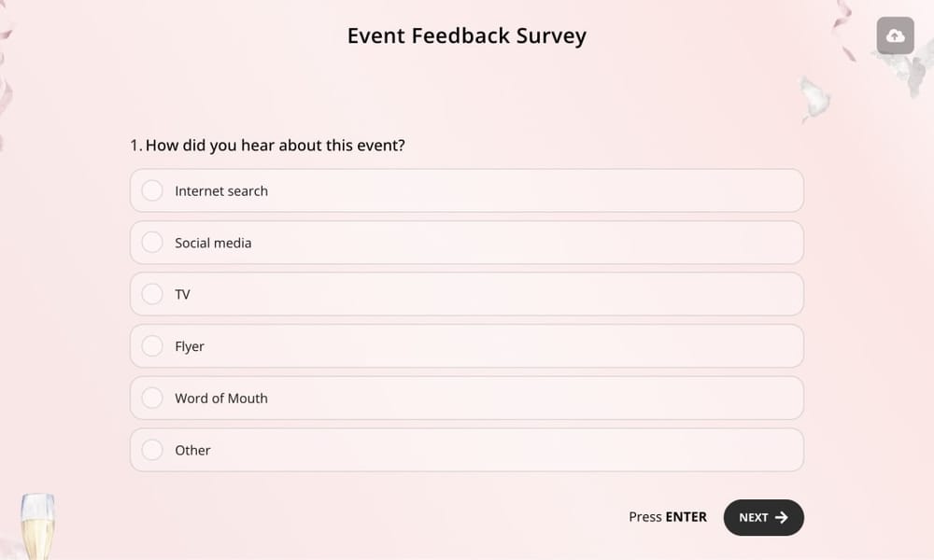The width and height of the screenshot is (934, 560).
Task: Choose the "TV" radio button
Action: pyautogui.click(x=152, y=293)
